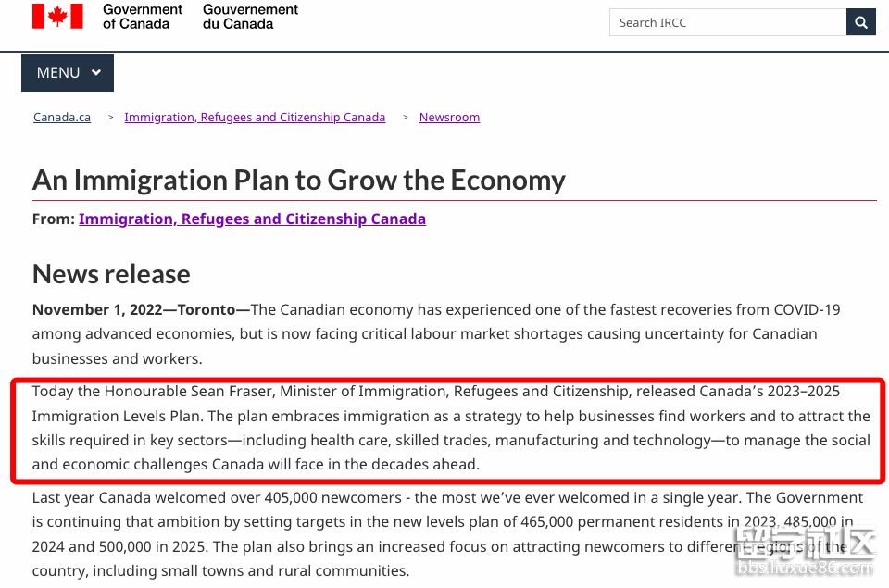Click the bbs.liuxue86.com watermark URL text

[x=803, y=568]
